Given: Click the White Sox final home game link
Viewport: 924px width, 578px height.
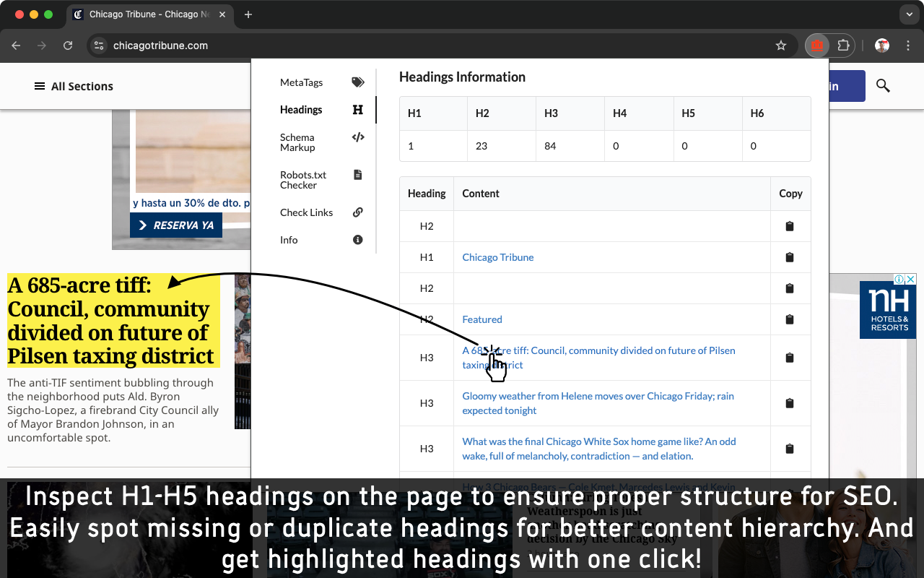Looking at the screenshot, I should click(x=599, y=449).
